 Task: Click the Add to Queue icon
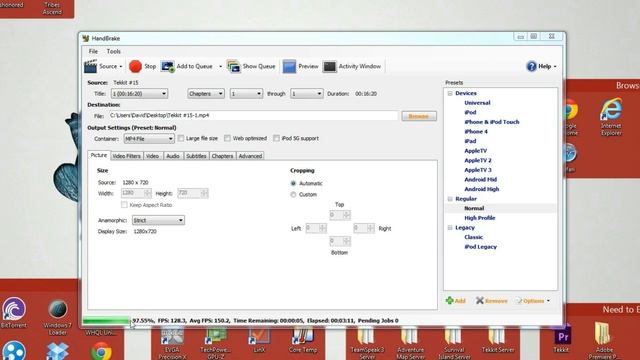pyautogui.click(x=167, y=67)
